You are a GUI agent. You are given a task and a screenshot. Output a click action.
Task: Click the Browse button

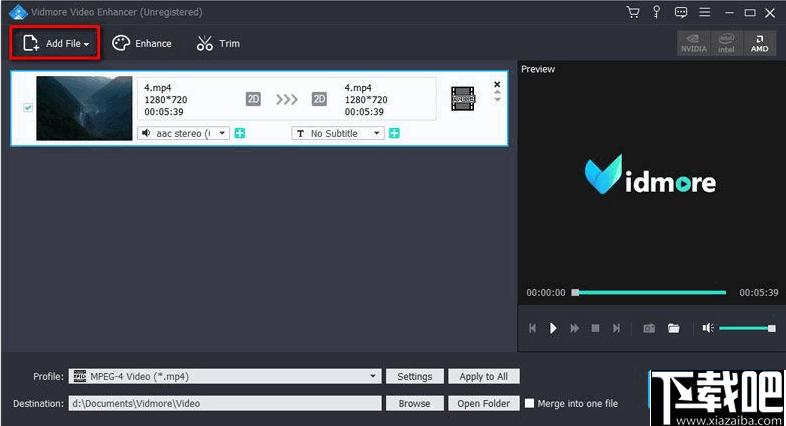[x=415, y=403]
